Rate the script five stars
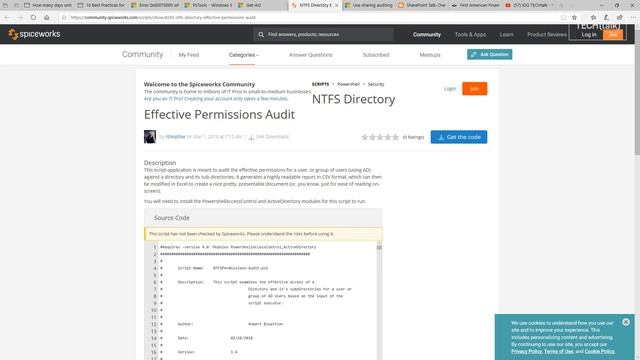Image resolution: width=640 pixels, height=360 pixels. coord(395,137)
